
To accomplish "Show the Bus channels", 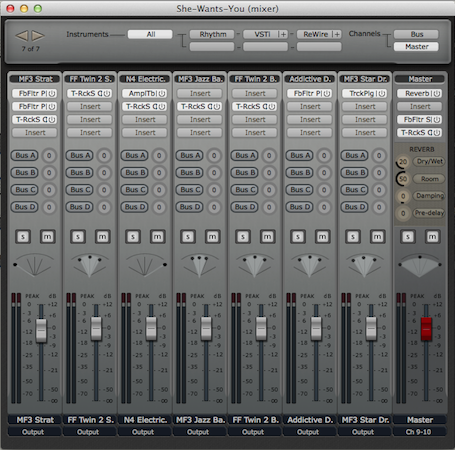I will [x=416, y=34].
